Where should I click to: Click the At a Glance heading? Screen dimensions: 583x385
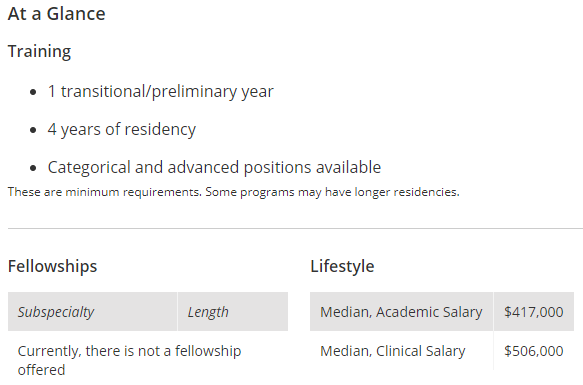(x=57, y=14)
